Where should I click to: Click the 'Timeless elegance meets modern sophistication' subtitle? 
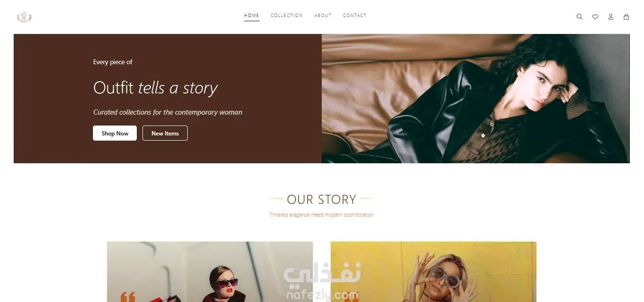click(322, 215)
